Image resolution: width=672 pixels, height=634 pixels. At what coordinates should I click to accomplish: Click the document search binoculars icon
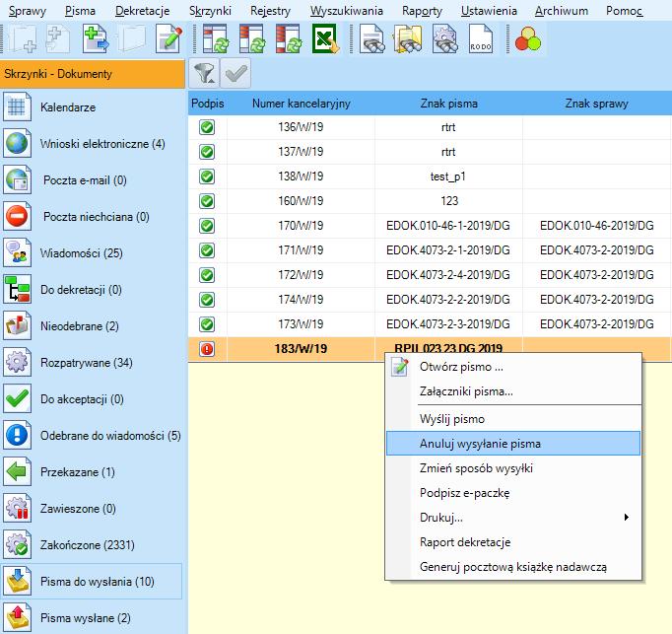[x=371, y=39]
